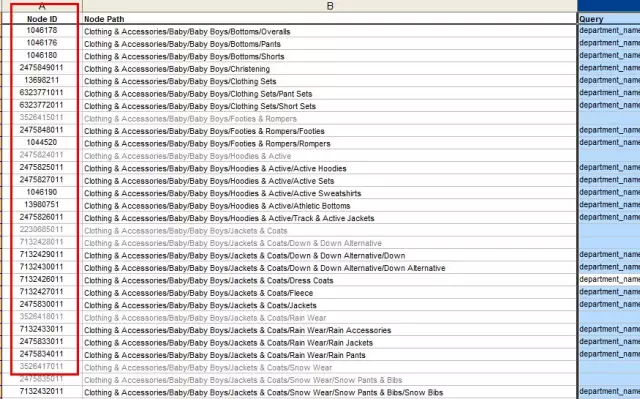
Task: Click the path ending in Rompers/Footies
Action: (x=204, y=131)
